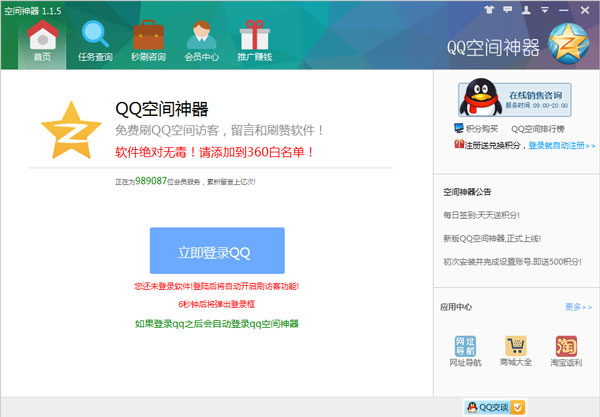The image size is (600, 417).
Task: Click the user account icon in title bar
Action: (x=526, y=10)
